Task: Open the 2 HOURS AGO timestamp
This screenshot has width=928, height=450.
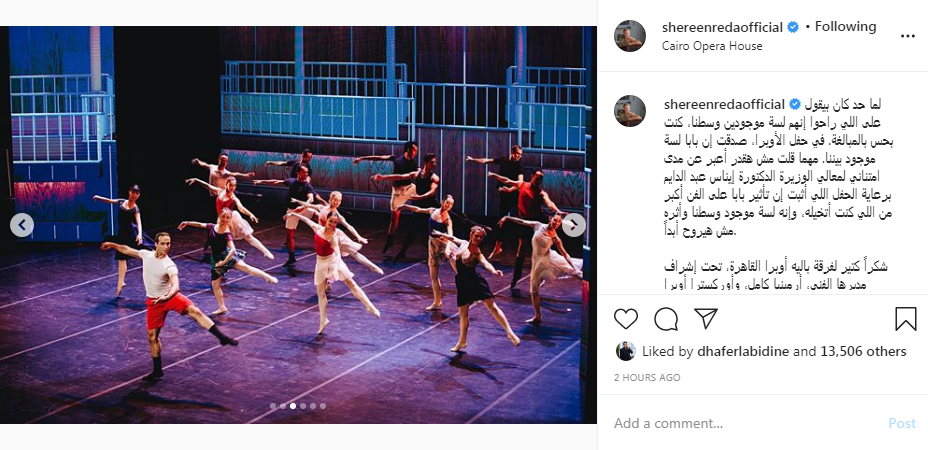Action: [647, 377]
